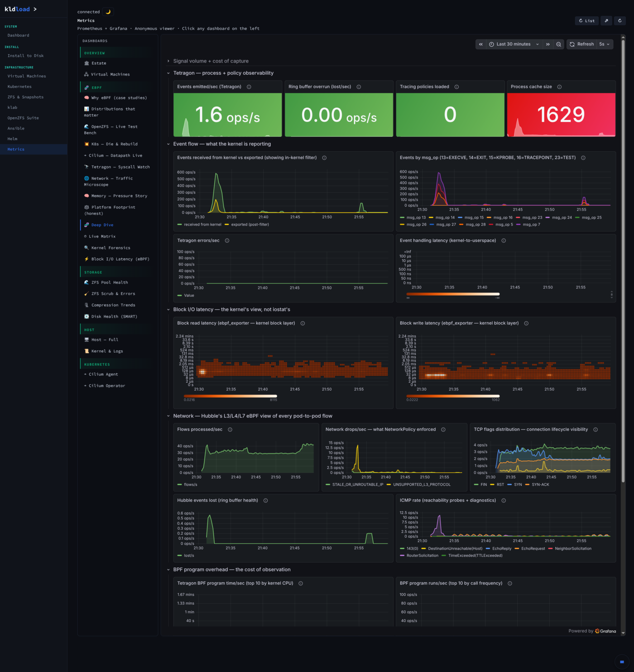Image resolution: width=634 pixels, height=672 pixels.
Task: Open Grafana in new window via arrow icon
Action: [606, 21]
